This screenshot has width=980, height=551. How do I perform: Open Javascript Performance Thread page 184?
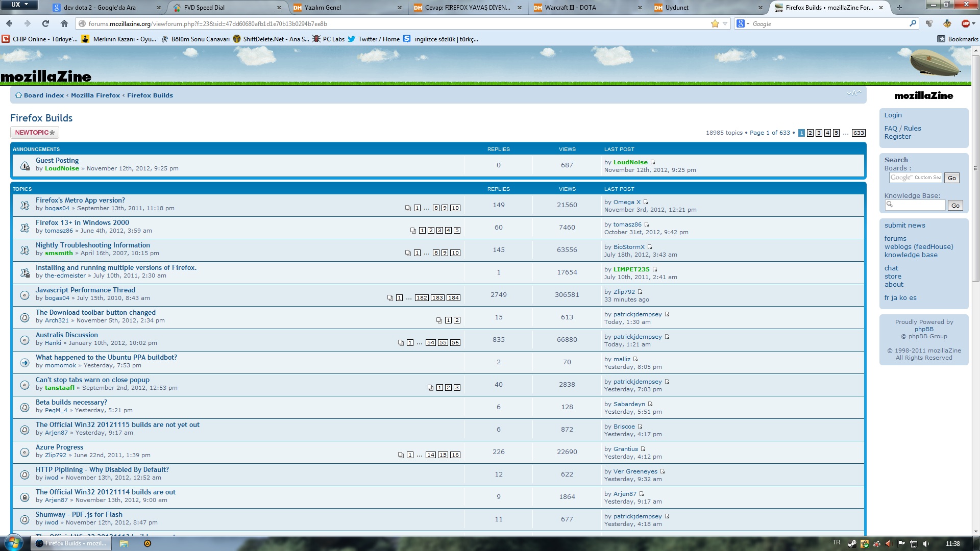(x=453, y=298)
